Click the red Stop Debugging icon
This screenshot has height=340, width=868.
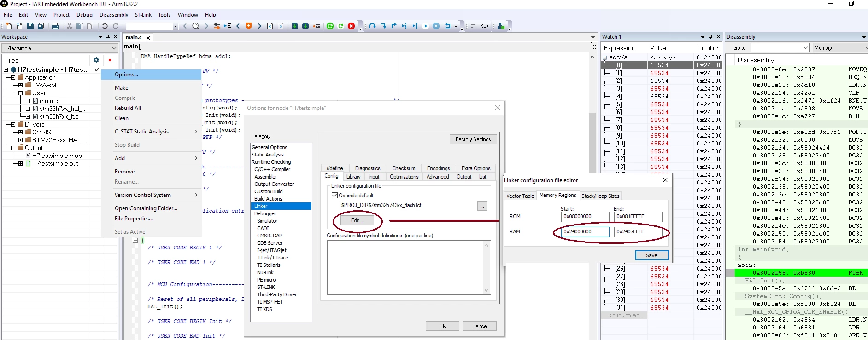351,26
